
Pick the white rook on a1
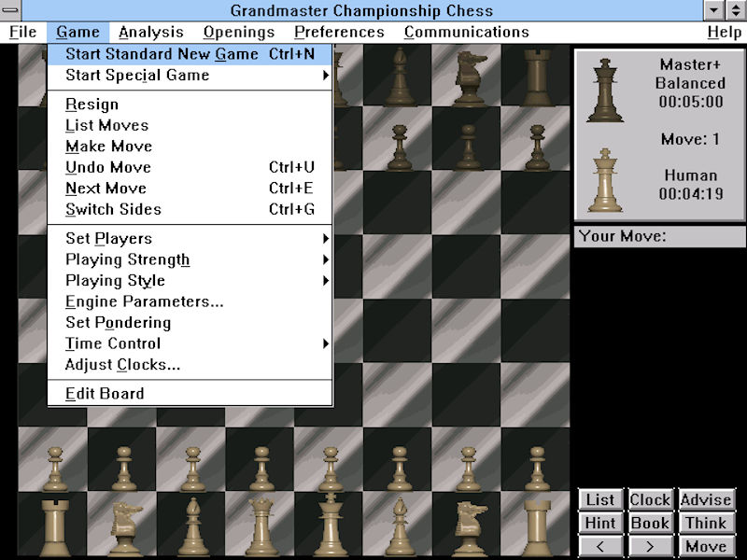(56, 528)
